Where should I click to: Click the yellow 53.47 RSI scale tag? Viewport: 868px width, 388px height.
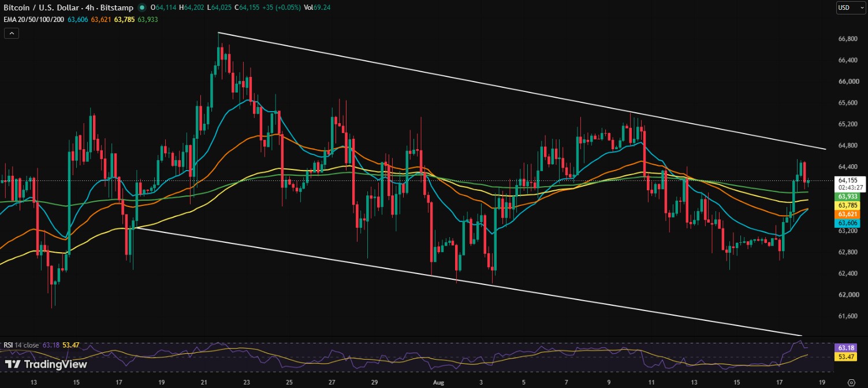847,357
